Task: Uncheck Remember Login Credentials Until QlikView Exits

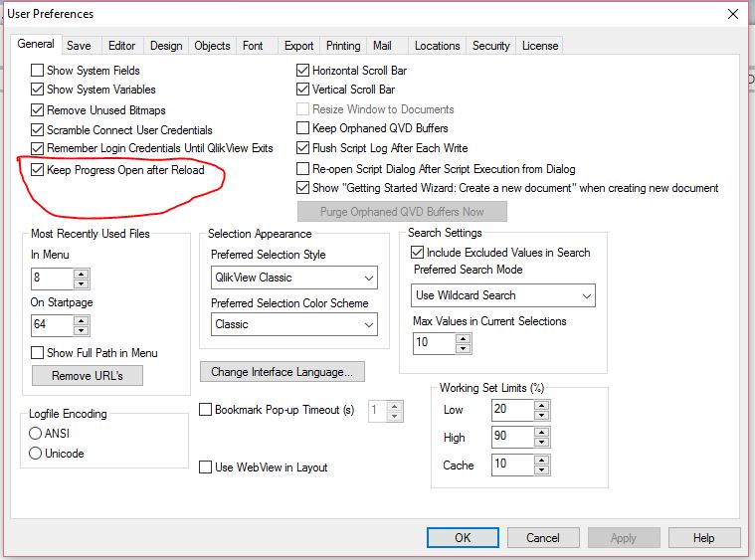Action: 37,148
